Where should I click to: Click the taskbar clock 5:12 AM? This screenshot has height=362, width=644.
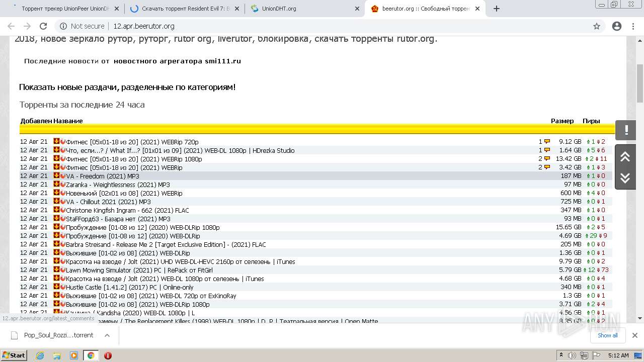(618, 355)
